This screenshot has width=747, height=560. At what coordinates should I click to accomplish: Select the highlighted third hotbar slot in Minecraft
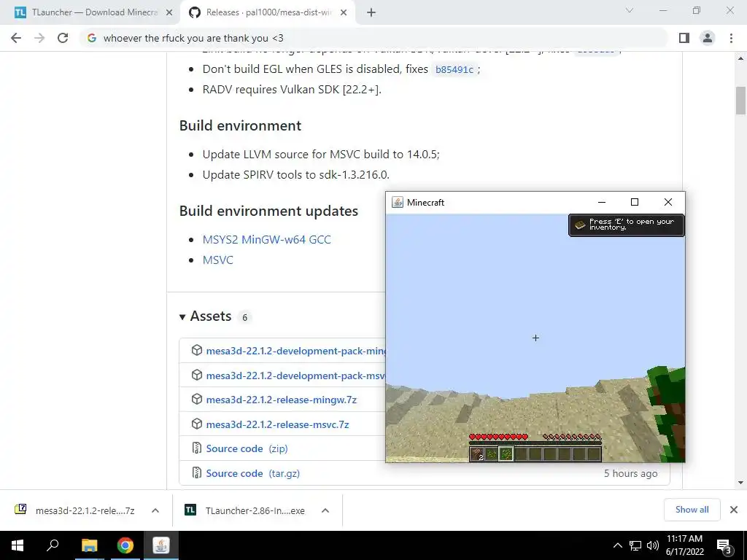(506, 454)
